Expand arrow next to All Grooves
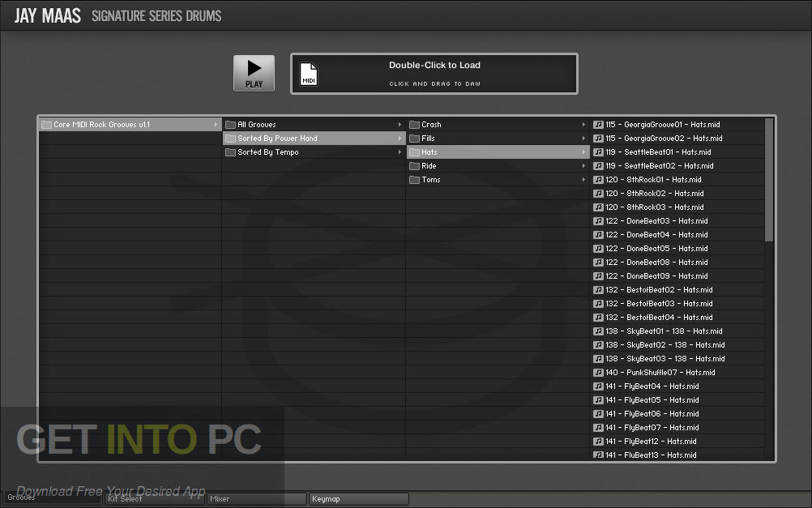This screenshot has width=812, height=508. point(400,124)
